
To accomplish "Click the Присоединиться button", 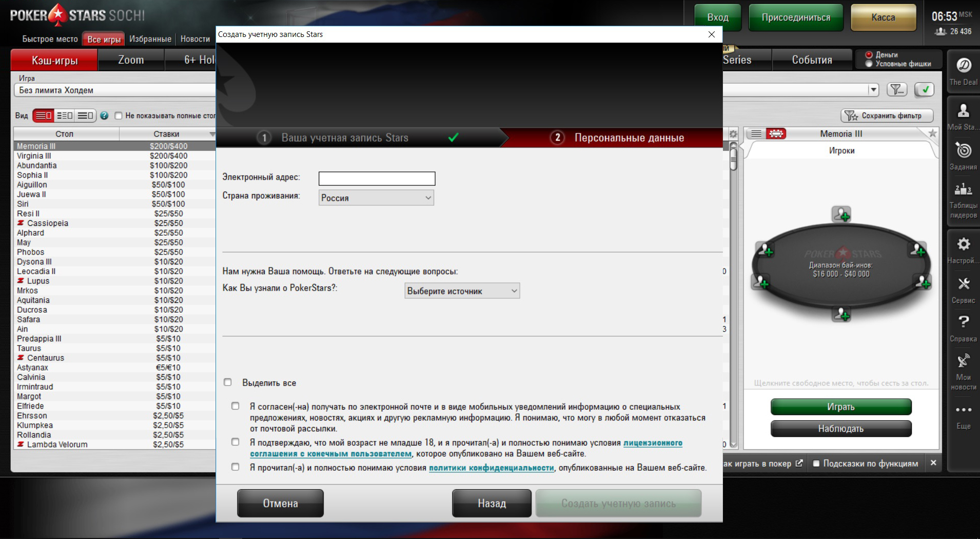I will pos(796,17).
